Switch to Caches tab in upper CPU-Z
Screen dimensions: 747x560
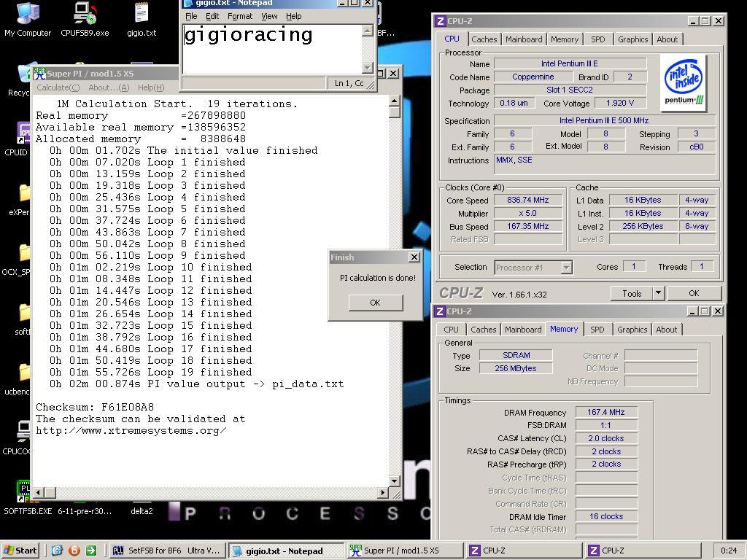[484, 39]
